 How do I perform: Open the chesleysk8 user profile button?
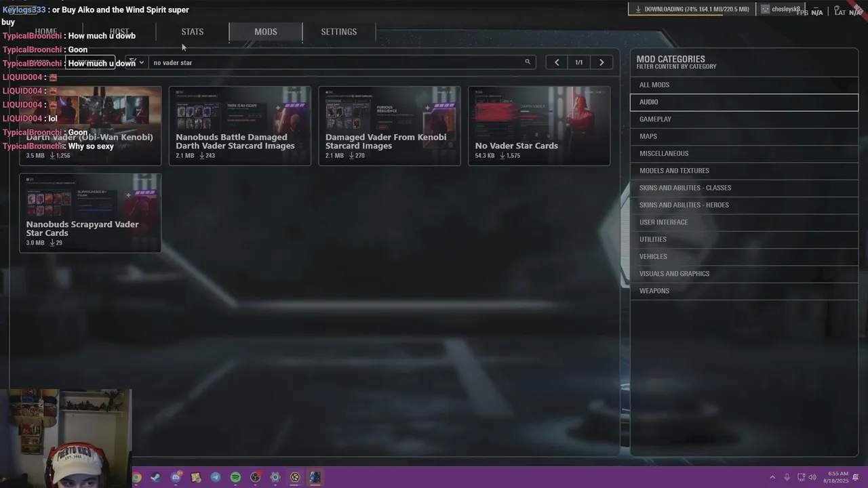[x=781, y=9]
